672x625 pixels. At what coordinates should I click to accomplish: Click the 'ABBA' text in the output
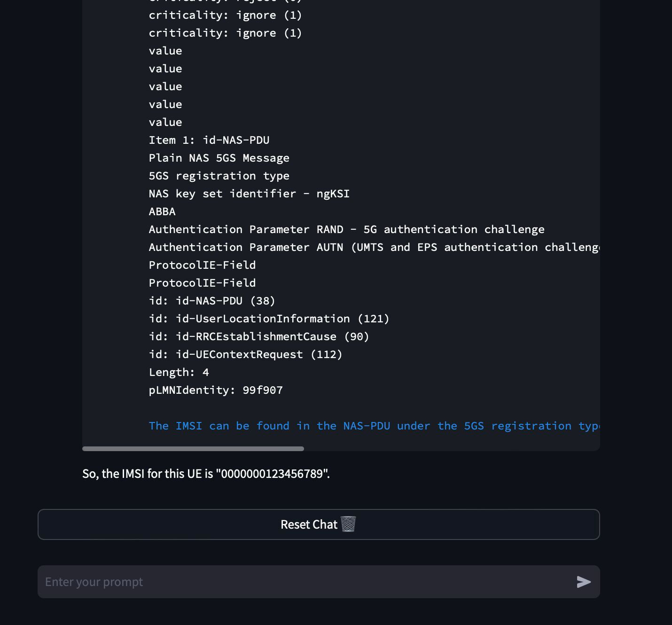click(162, 211)
